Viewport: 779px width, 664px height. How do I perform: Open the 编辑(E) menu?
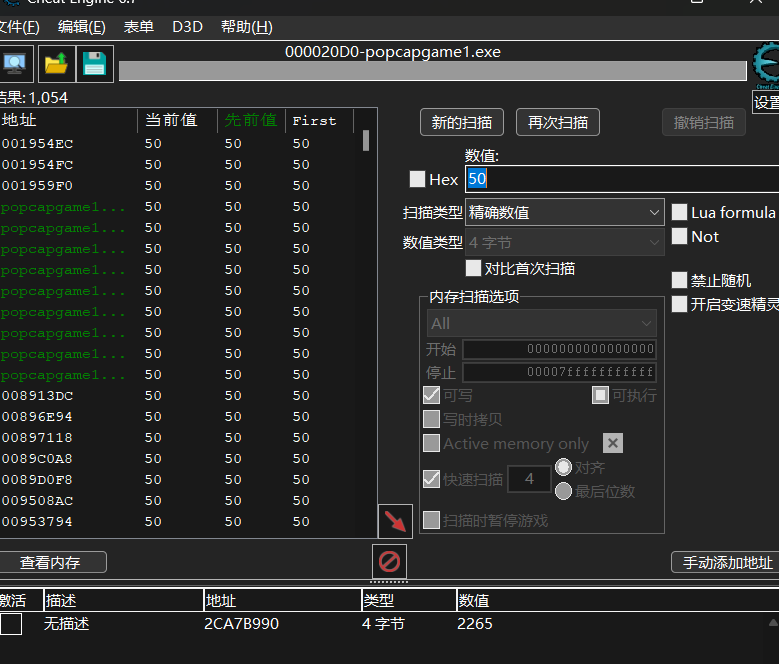[x=81, y=27]
